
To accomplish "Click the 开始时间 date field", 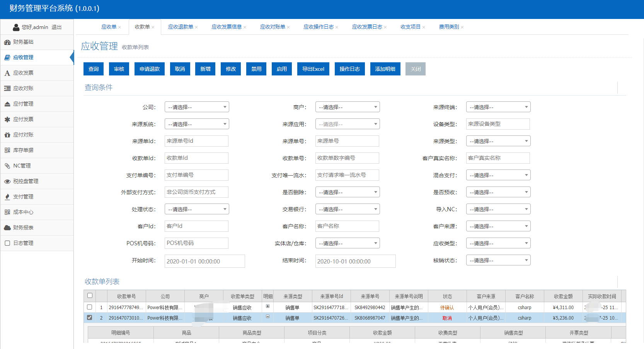I will (x=204, y=261).
